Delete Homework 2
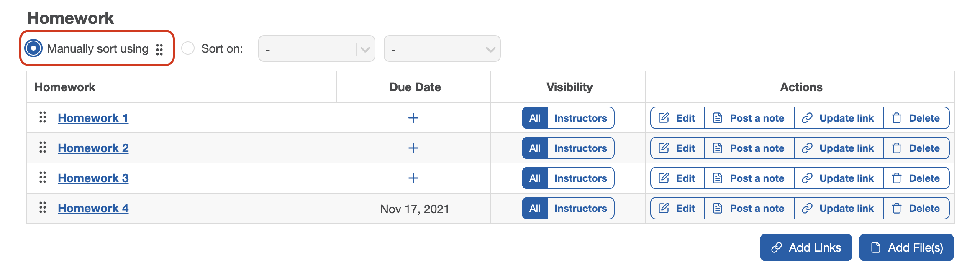 click(916, 148)
